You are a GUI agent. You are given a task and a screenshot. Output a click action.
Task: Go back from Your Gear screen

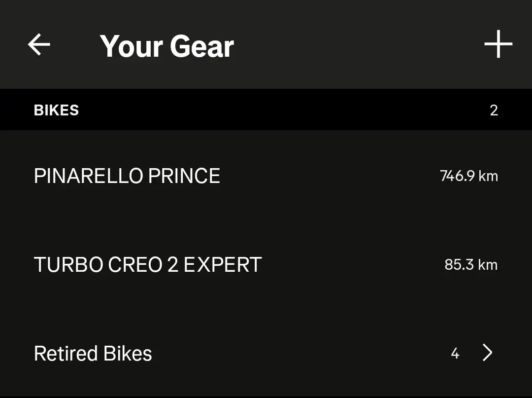click(x=39, y=45)
